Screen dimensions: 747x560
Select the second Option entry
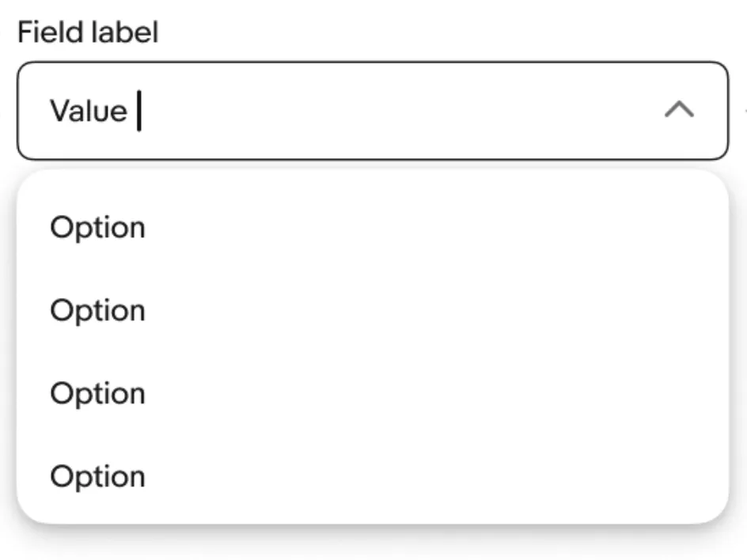pos(97,311)
